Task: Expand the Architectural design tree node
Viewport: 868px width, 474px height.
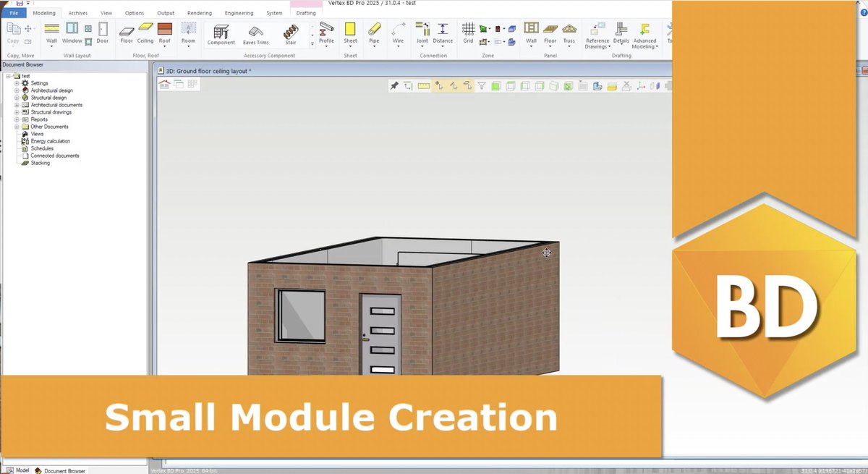Action: click(17, 90)
